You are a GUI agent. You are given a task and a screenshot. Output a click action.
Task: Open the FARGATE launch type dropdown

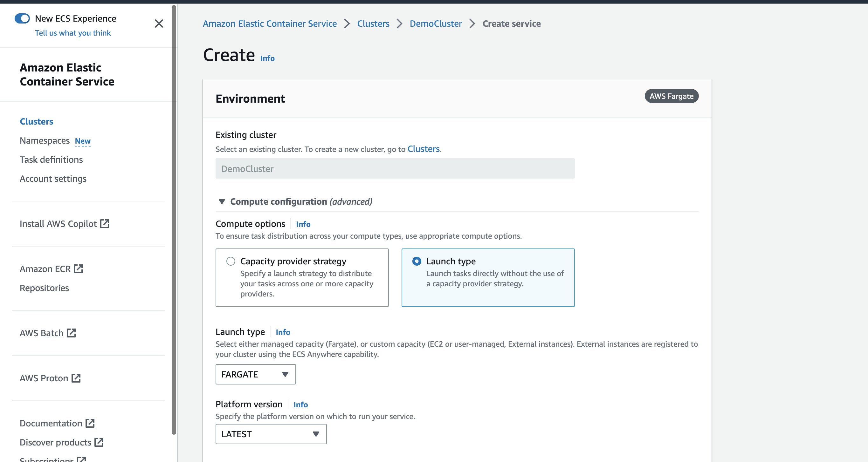[x=255, y=374]
